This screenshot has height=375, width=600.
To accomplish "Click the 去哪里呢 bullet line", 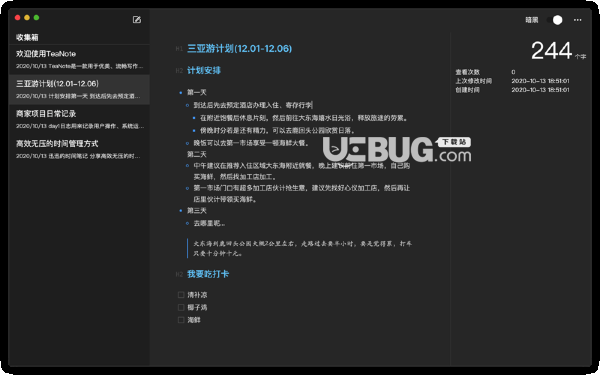I will click(x=209, y=223).
